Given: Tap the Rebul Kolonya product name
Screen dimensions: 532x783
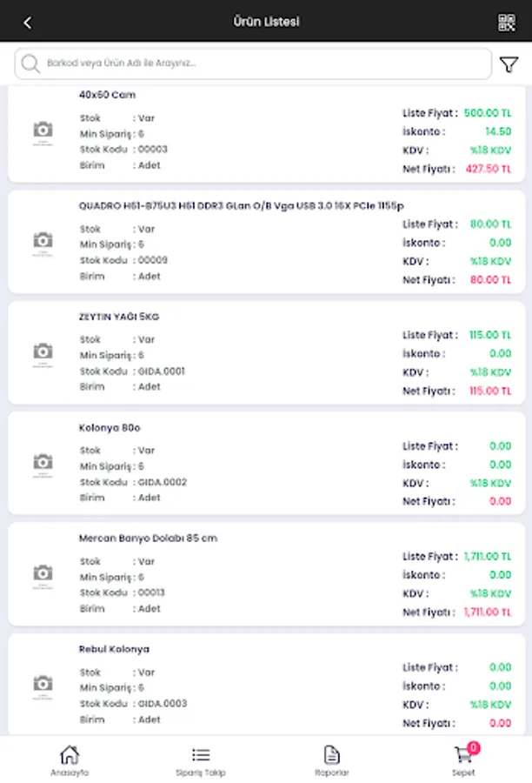Looking at the screenshot, I should click(114, 649).
